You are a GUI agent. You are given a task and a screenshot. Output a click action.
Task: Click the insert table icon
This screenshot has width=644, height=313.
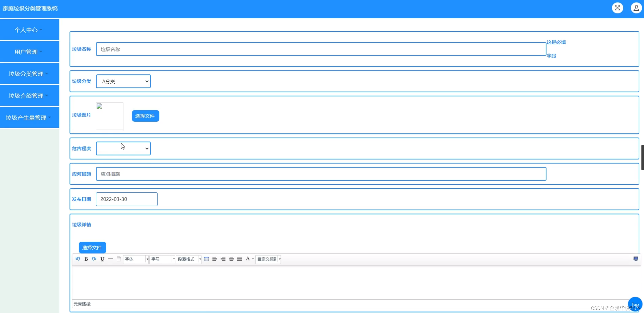tap(206, 259)
